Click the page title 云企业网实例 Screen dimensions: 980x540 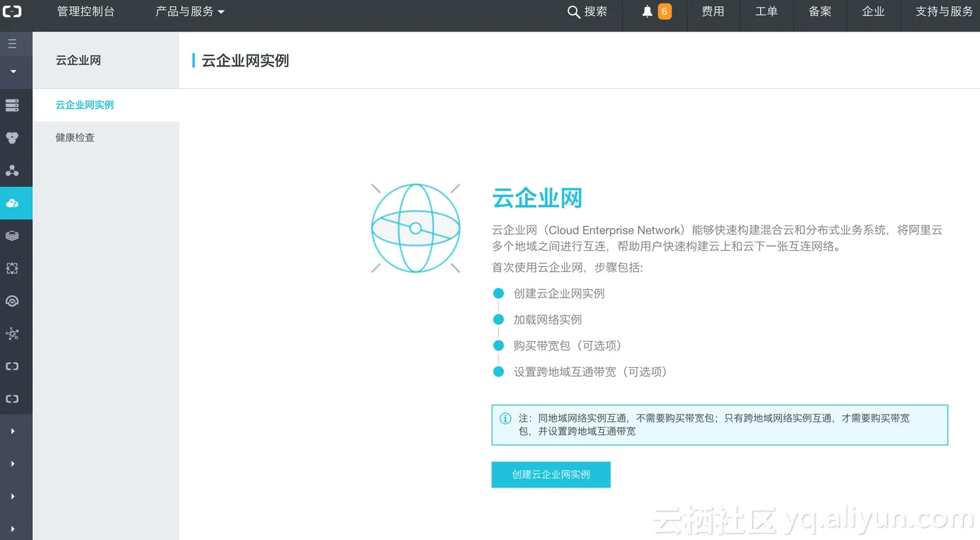click(x=245, y=60)
